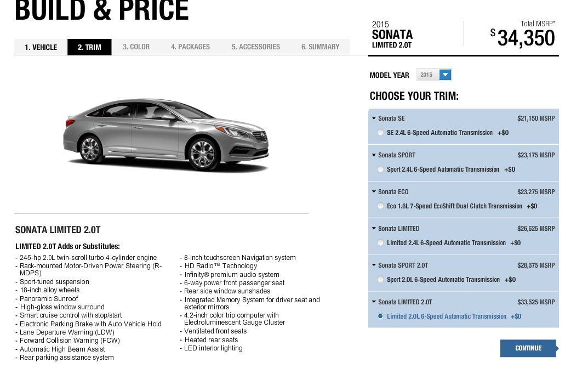Click the silver Sonata car image

click(165, 134)
